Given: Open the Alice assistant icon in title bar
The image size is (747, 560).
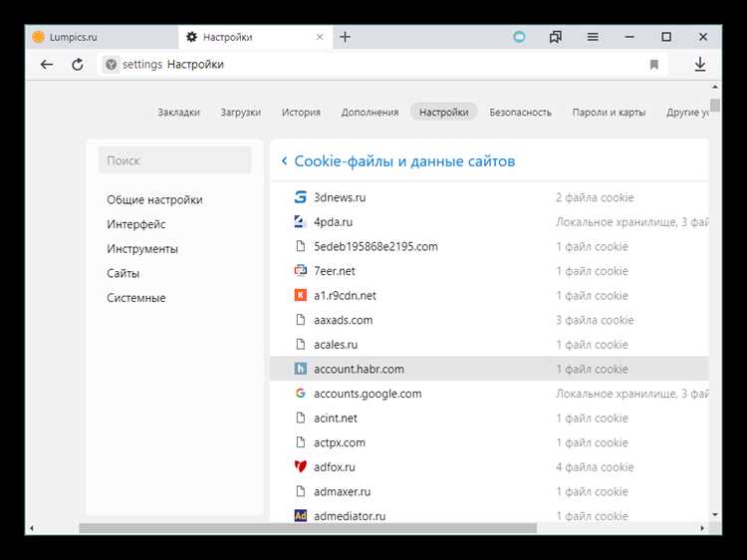Looking at the screenshot, I should pyautogui.click(x=519, y=37).
